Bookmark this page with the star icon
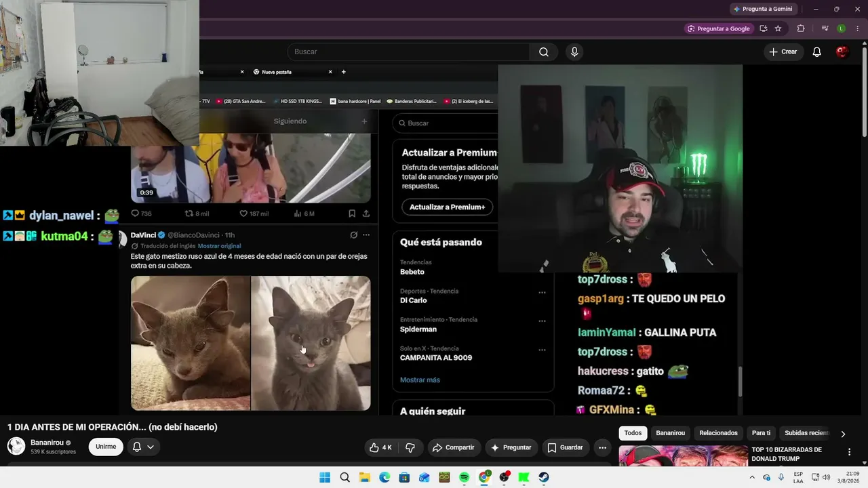The image size is (868, 488). coord(778,28)
